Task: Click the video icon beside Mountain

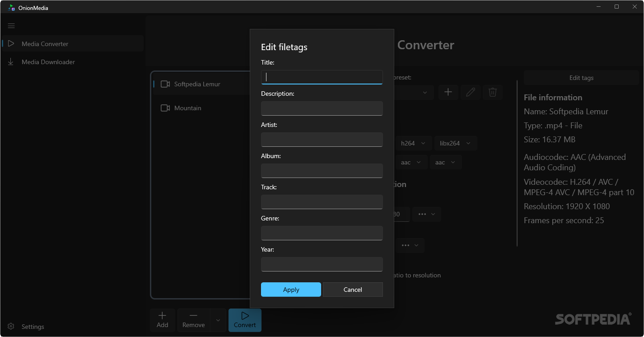Action: (165, 108)
